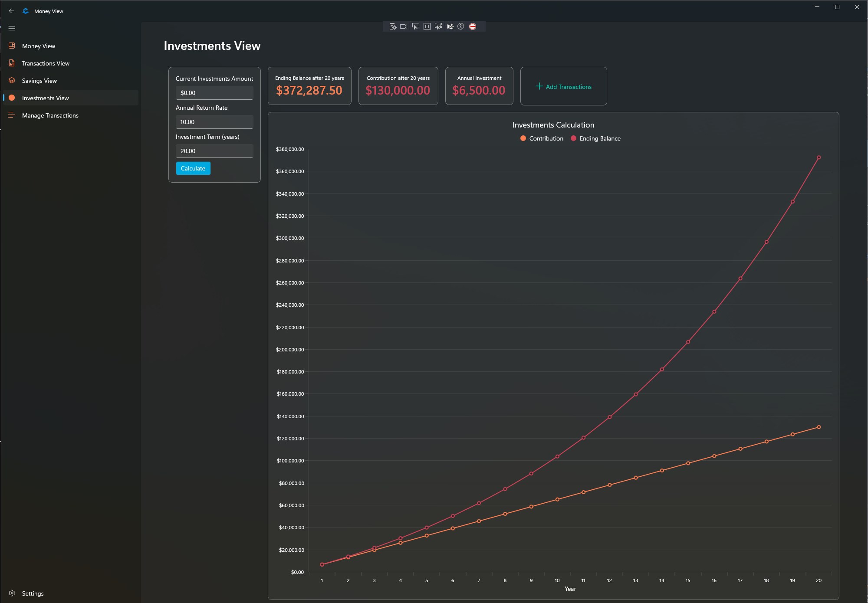The width and height of the screenshot is (868, 603).
Task: Run the accessibility scan person icon
Action: 461,26
